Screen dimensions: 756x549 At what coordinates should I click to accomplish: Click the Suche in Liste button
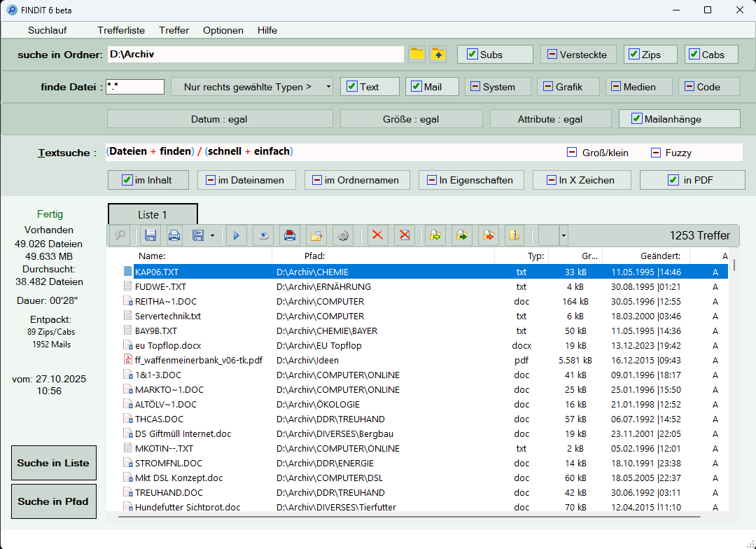(54, 463)
